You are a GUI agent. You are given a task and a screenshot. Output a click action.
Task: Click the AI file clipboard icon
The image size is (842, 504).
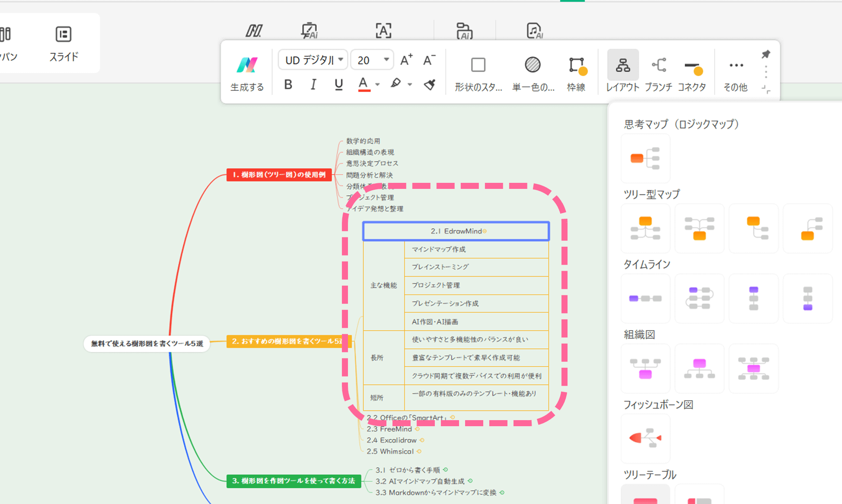click(464, 31)
